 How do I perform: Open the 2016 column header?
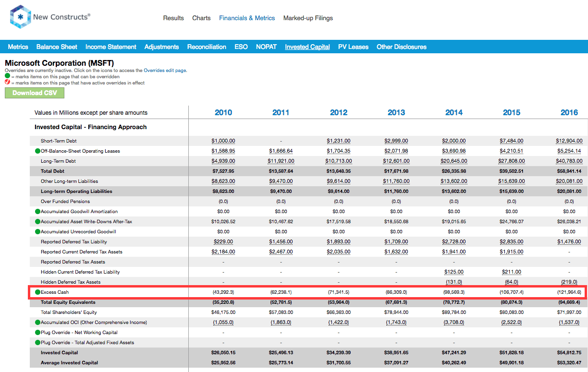(x=569, y=112)
